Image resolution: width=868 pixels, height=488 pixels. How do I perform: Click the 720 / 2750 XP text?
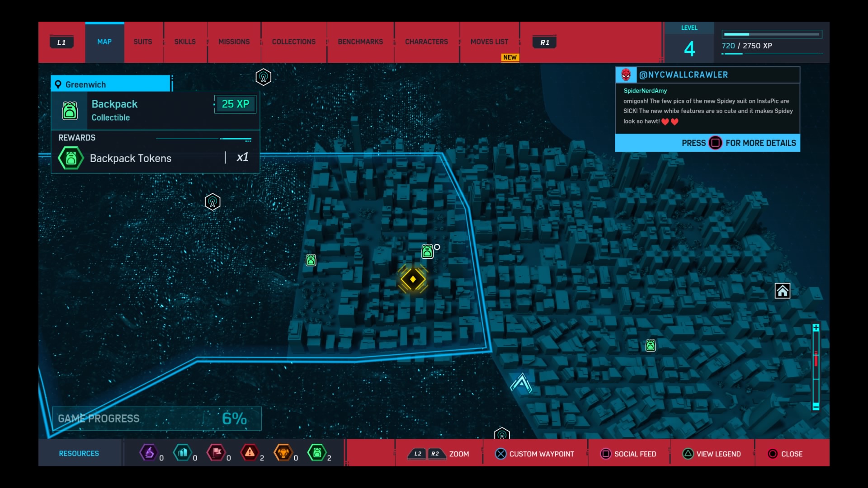[747, 46]
